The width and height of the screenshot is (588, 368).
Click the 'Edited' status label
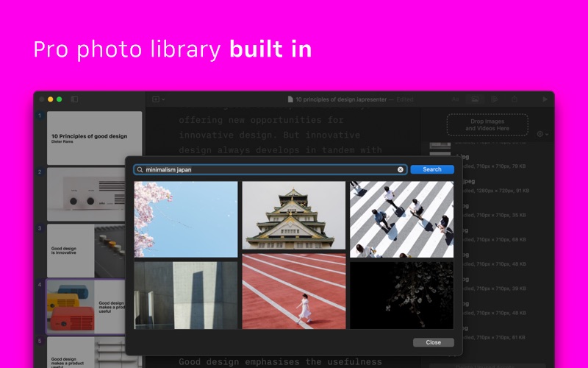(405, 99)
